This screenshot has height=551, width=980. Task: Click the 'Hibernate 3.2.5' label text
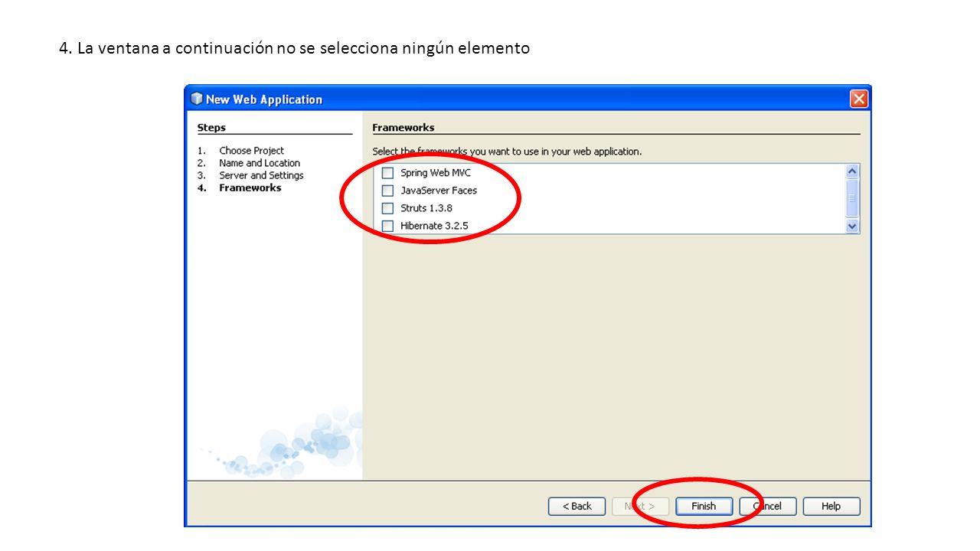pos(434,226)
